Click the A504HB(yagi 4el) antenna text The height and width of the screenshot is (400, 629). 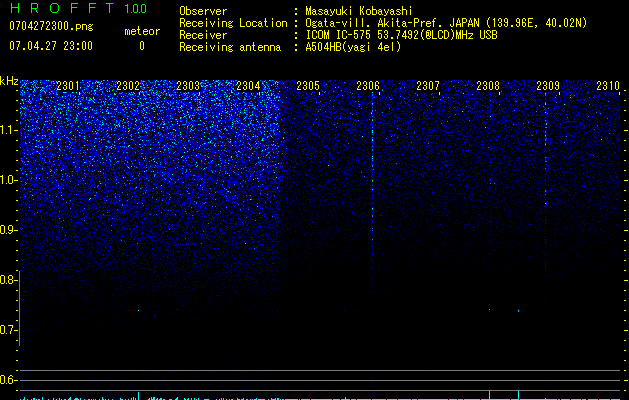click(353, 47)
